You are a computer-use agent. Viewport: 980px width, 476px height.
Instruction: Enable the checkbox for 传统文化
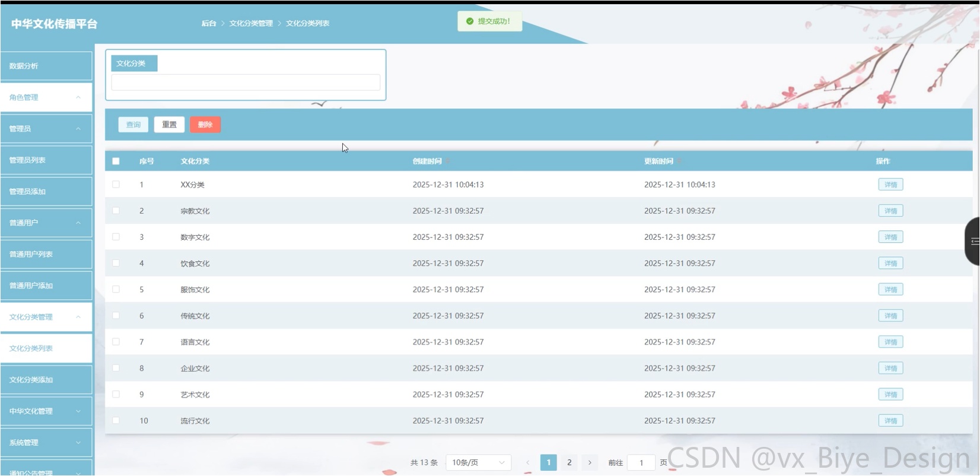116,316
